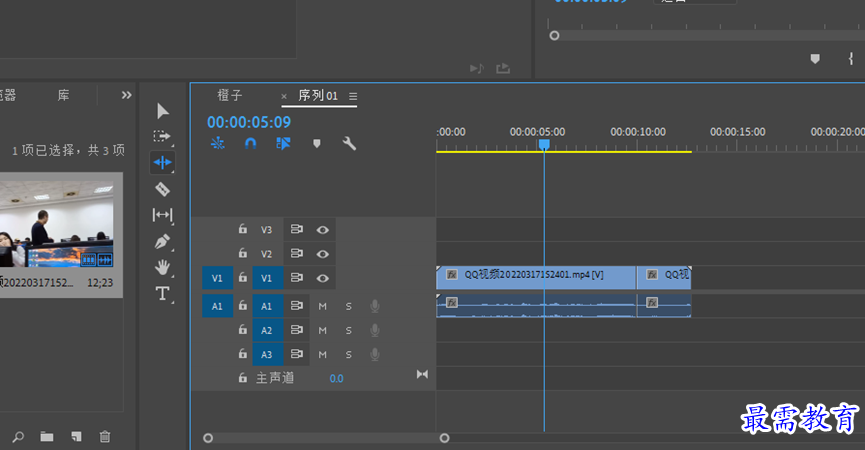Mute audio track A1
This screenshot has width=865, height=450.
coord(323,306)
